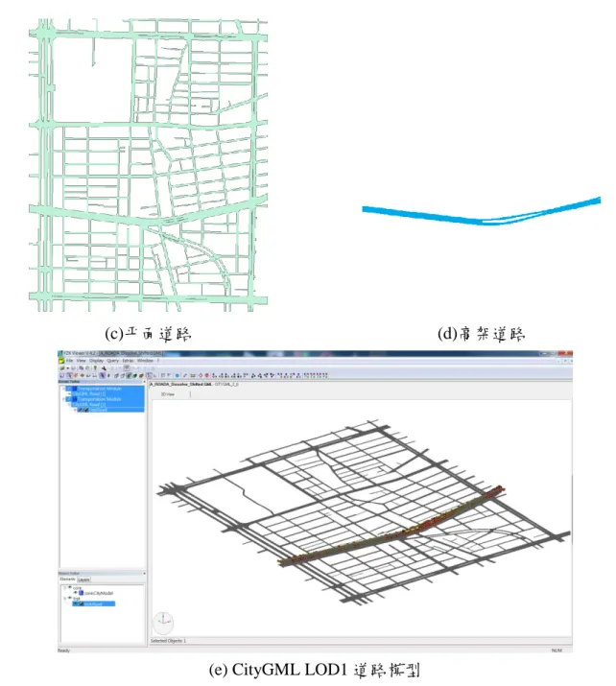
Task: Open the Query menu
Action: tap(113, 361)
